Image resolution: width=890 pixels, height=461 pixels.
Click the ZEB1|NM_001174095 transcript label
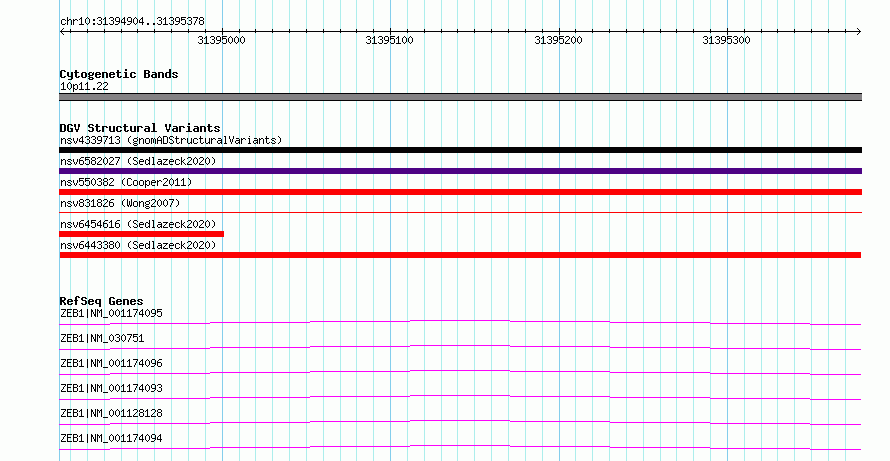pyautogui.click(x=111, y=313)
